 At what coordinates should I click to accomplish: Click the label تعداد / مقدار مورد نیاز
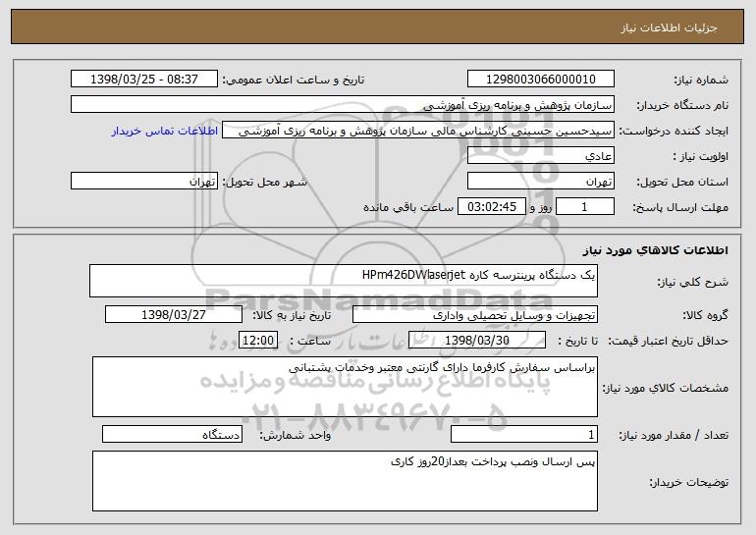[x=674, y=435]
